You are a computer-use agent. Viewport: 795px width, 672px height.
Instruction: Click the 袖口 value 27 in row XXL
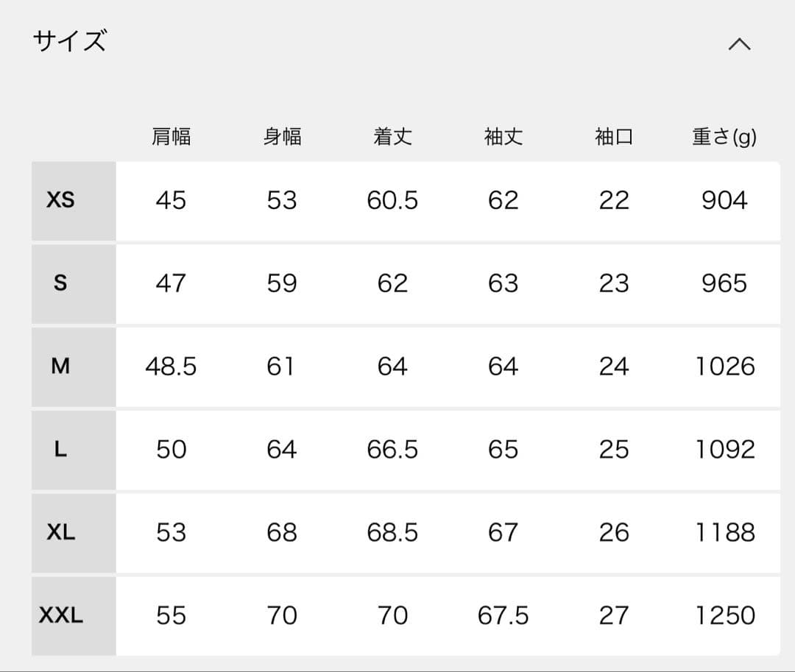tap(614, 615)
